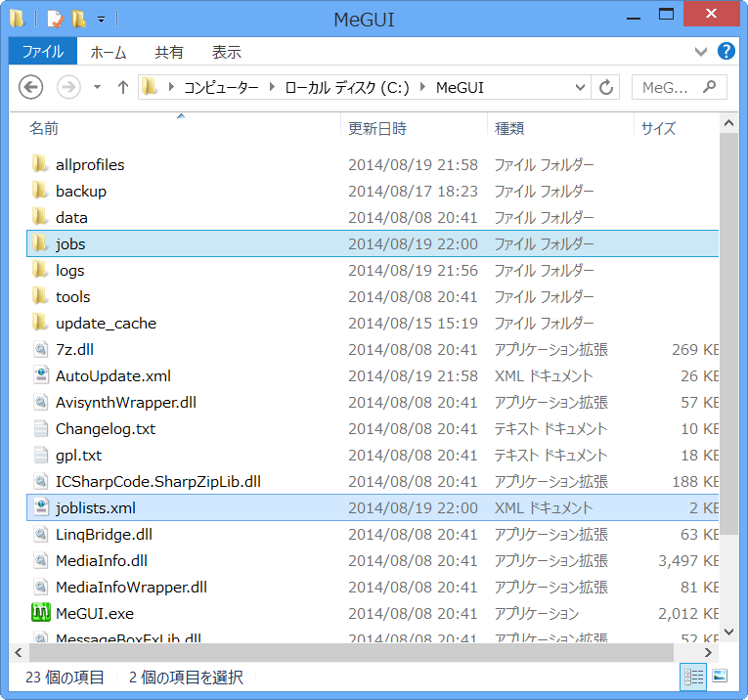Sort by 名前 column header
Viewport: 748px width, 700px height.
(44, 128)
